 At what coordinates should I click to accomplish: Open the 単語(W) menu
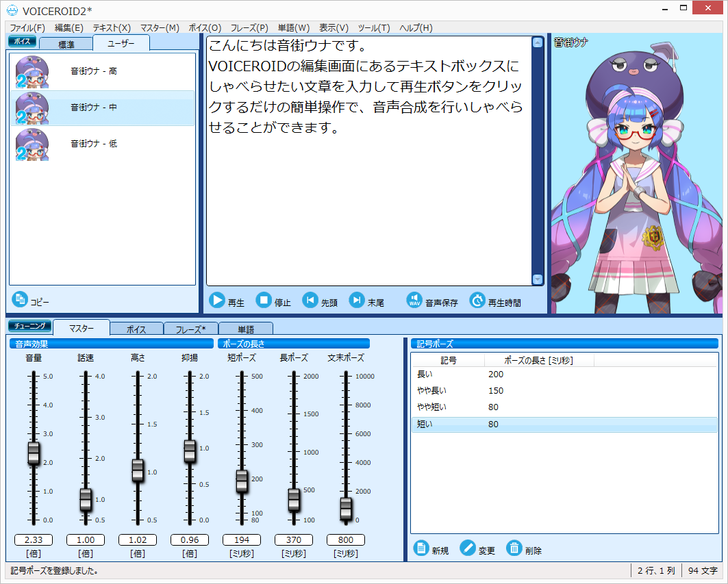click(293, 28)
